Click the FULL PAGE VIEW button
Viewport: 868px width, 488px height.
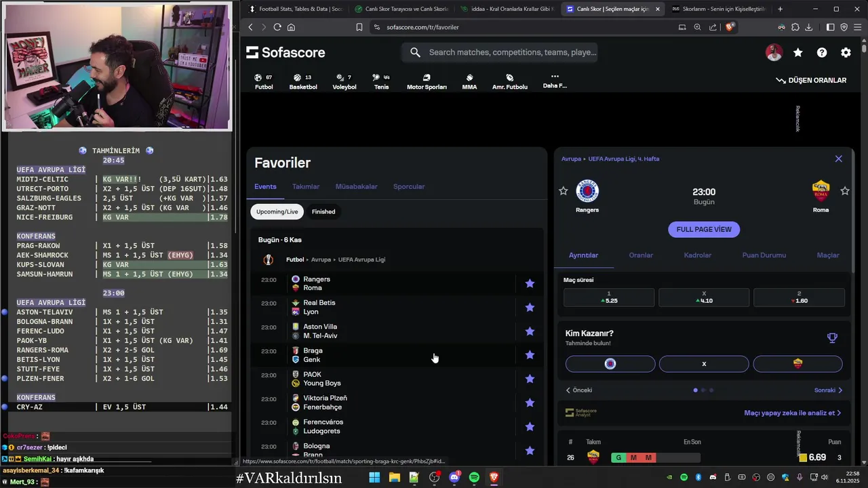pyautogui.click(x=704, y=229)
